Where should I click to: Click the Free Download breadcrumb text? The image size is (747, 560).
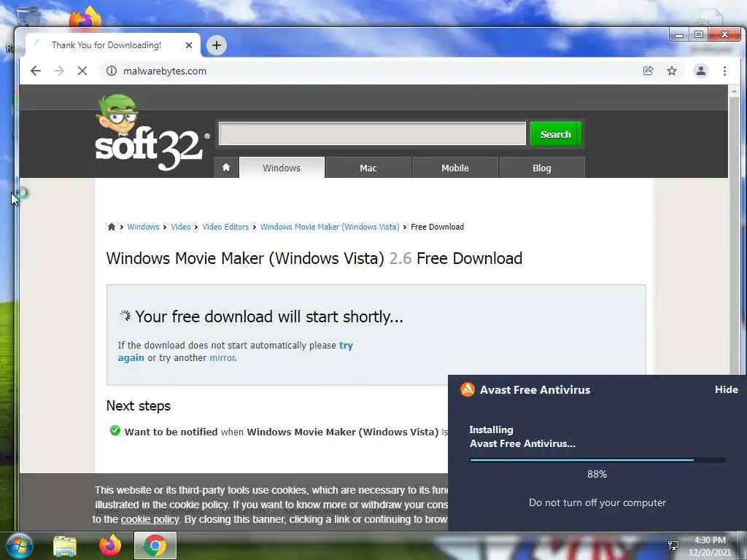pos(437,227)
